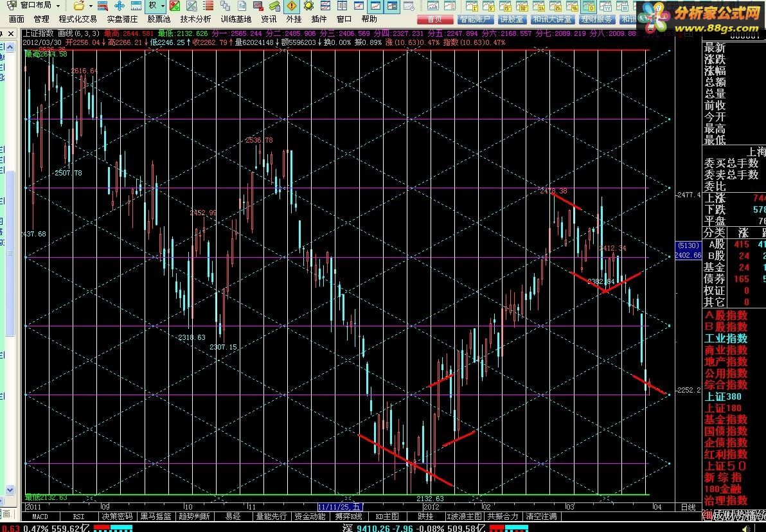Click the red 首页 button
Image resolution: width=766 pixels, height=532 pixels.
click(x=434, y=19)
